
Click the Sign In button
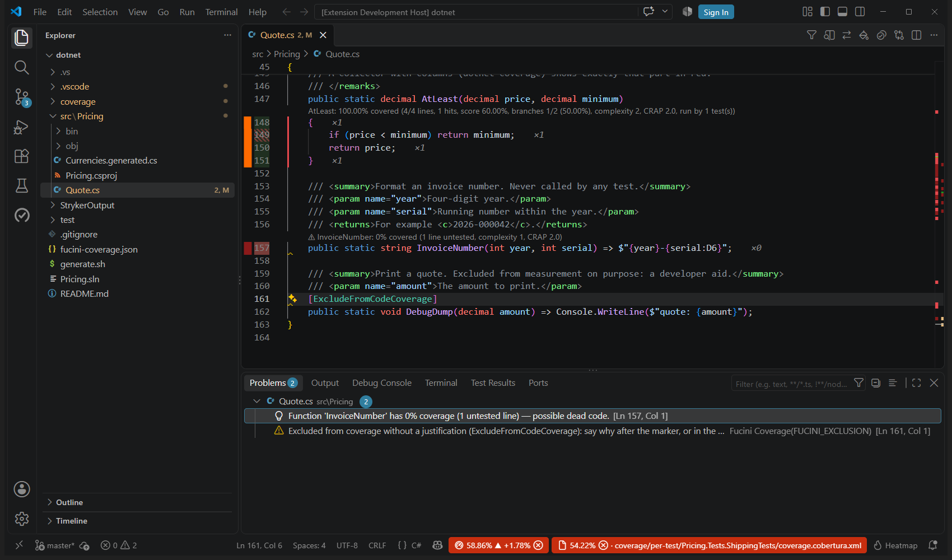[716, 12]
